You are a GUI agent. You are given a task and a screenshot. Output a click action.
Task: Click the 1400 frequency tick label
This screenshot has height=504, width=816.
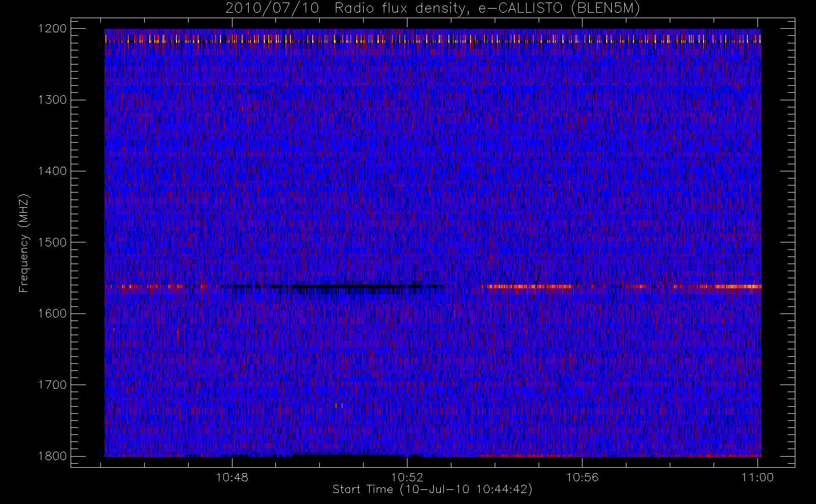pyautogui.click(x=52, y=171)
